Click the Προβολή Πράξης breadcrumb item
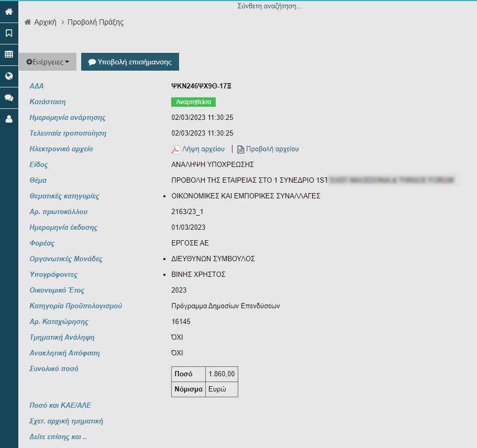The height and width of the screenshot is (448, 477). 96,23
